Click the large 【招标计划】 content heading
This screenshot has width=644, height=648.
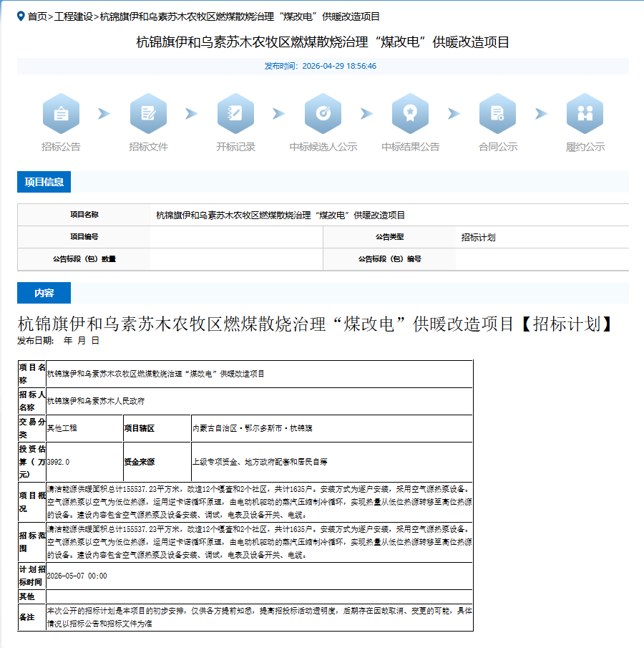click(316, 324)
